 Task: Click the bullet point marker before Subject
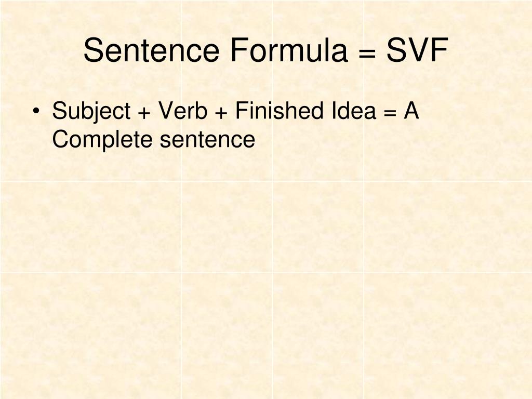pyautogui.click(x=36, y=111)
